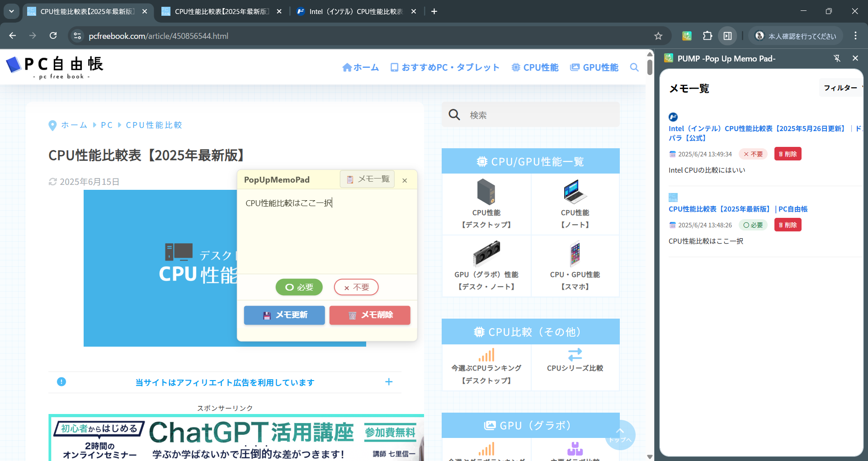Image resolution: width=868 pixels, height=461 pixels.
Task: Open CPU性能【デスクトップ】 tower PC icon
Action: tap(486, 192)
